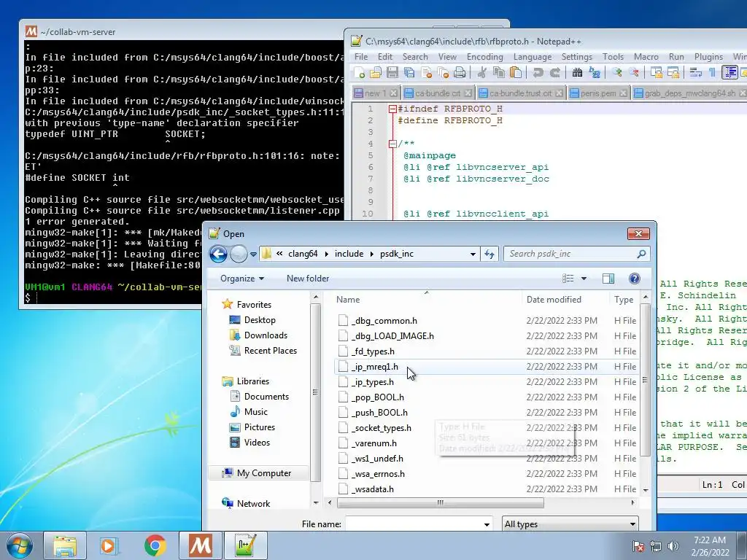Switch to the grab_deps_mwclang64.sh tab

coord(690,93)
